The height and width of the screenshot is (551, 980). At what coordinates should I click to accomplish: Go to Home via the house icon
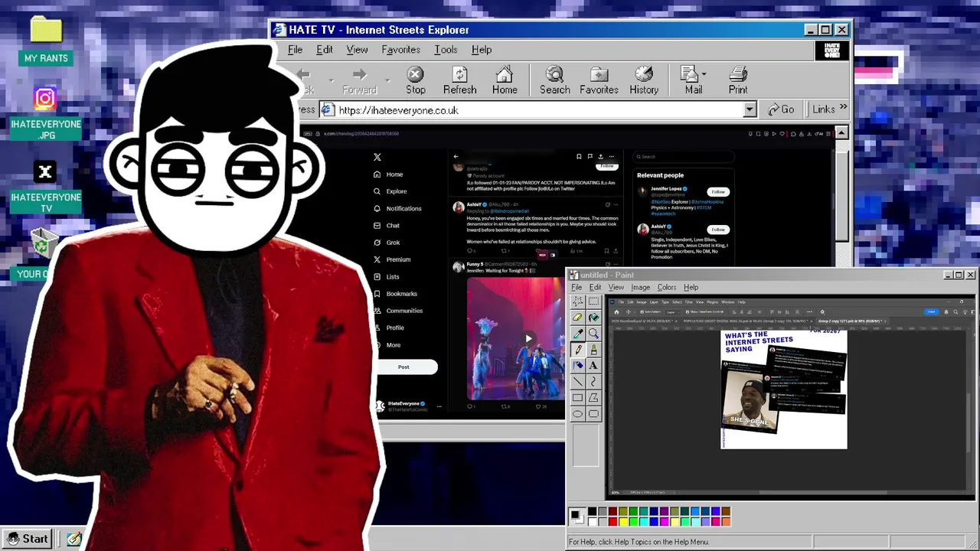click(505, 80)
